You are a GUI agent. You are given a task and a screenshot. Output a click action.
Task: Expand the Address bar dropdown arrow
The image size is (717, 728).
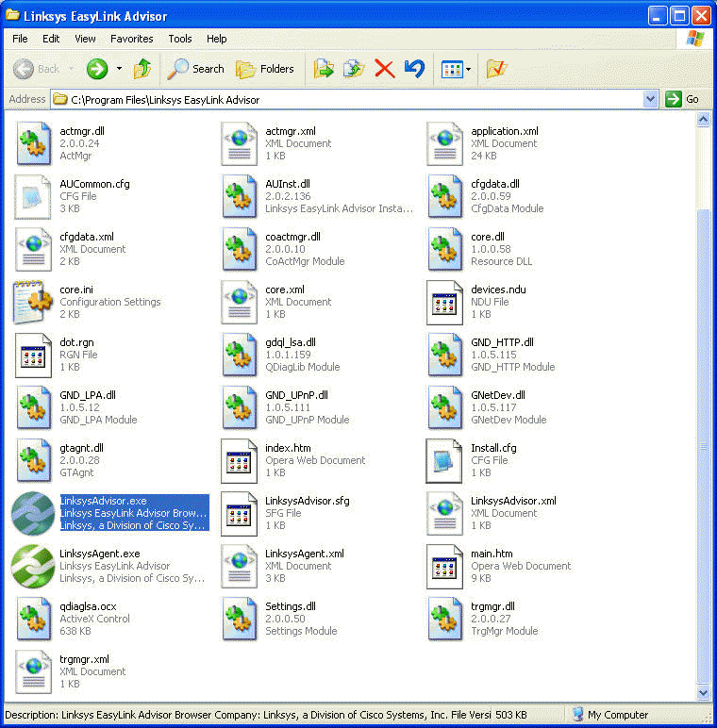click(650, 99)
